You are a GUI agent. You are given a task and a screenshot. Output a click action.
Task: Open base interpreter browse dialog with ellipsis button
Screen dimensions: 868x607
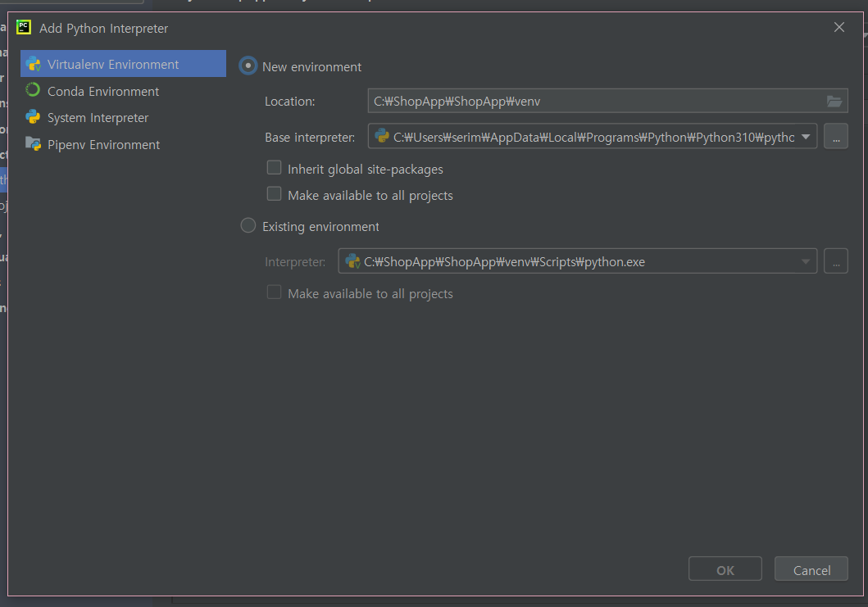click(x=835, y=137)
